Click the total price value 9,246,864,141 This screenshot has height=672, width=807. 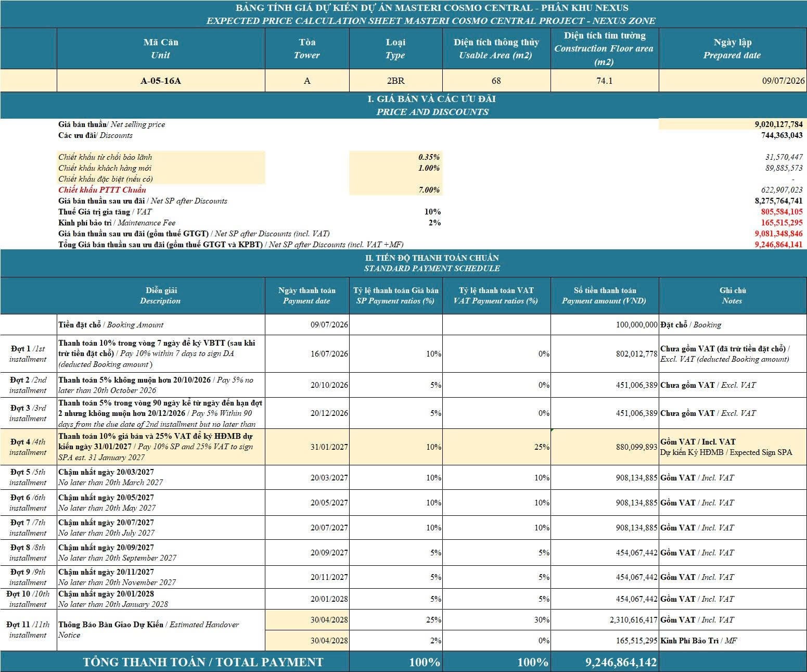[779, 245]
